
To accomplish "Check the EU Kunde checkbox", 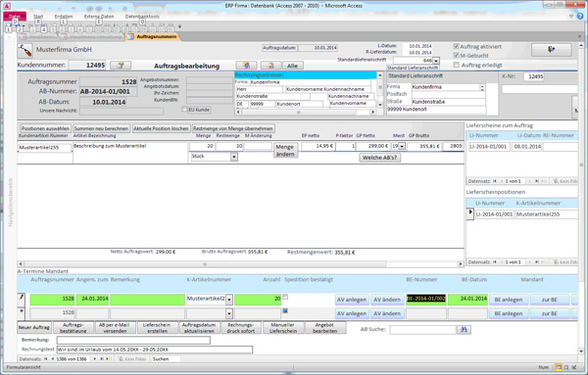I will (184, 110).
